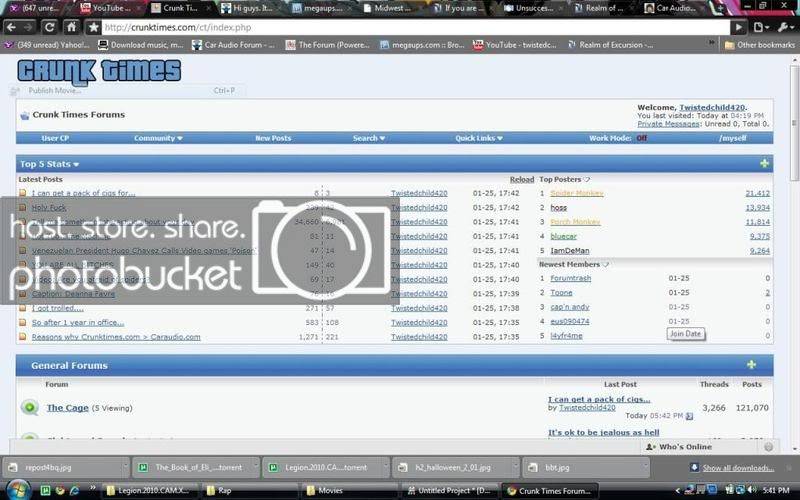Click the address bar URL field
Image resolution: width=800 pixels, height=500 pixels.
click(x=415, y=28)
